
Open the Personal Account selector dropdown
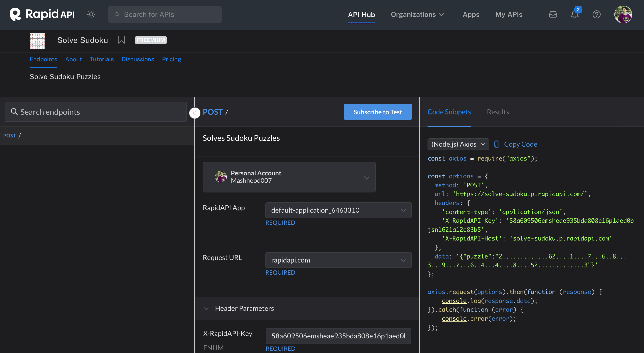click(289, 177)
